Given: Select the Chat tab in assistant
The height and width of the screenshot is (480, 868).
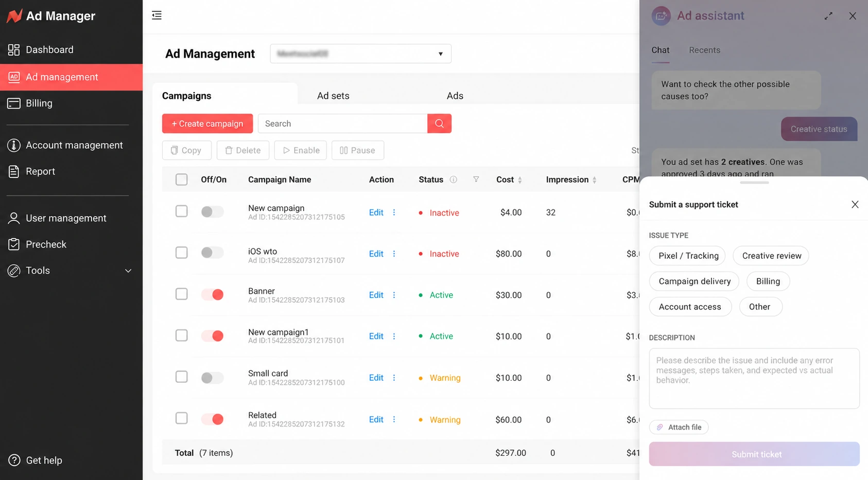Looking at the screenshot, I should (660, 50).
